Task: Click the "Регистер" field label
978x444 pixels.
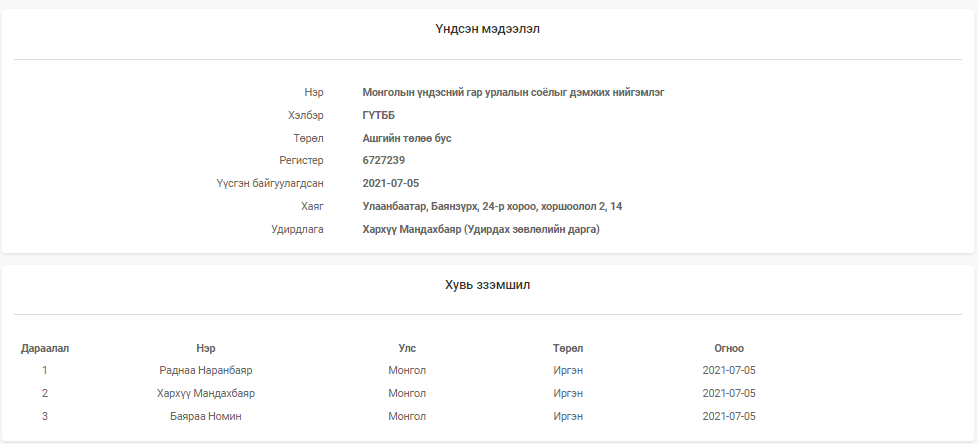Action: pyautogui.click(x=301, y=160)
